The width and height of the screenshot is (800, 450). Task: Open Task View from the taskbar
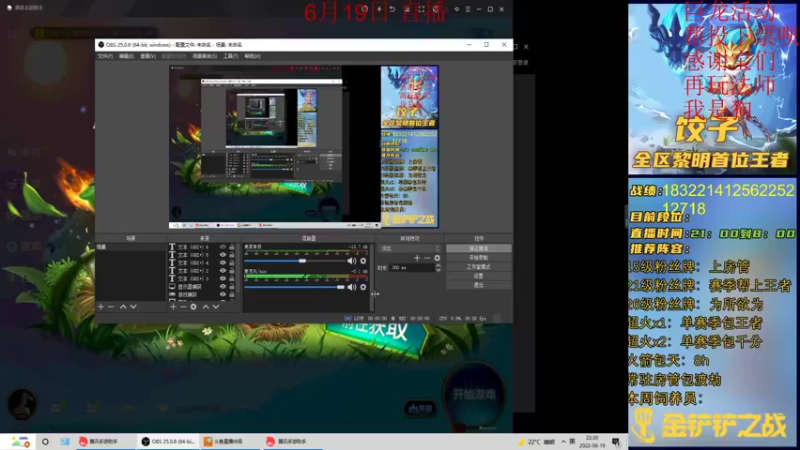click(x=65, y=441)
